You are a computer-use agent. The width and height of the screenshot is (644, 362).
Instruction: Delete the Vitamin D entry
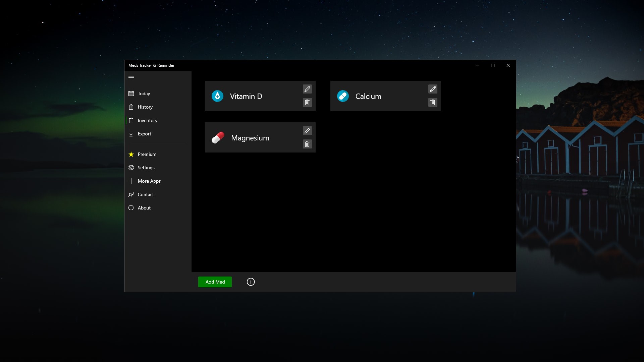[307, 103]
